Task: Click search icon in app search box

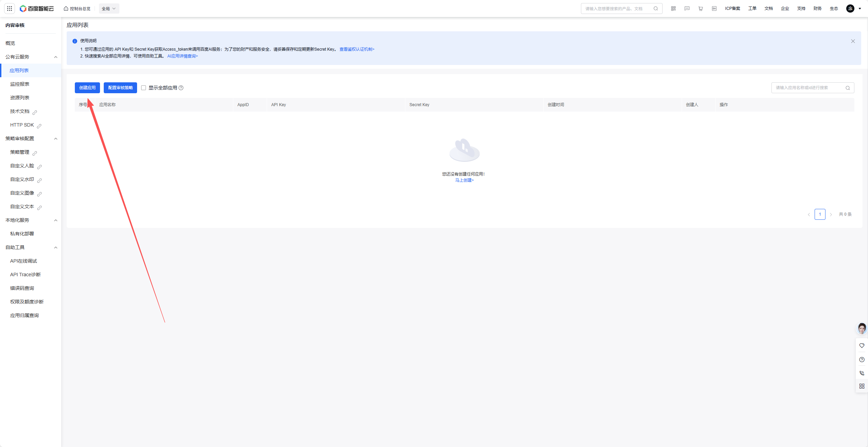Action: coord(848,88)
